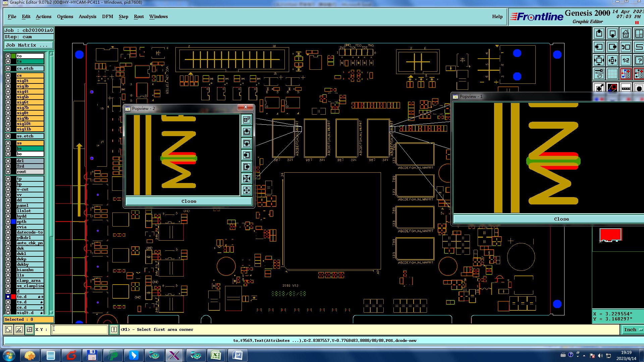
Task: Click Close button in Popview-2
Action: tap(189, 201)
